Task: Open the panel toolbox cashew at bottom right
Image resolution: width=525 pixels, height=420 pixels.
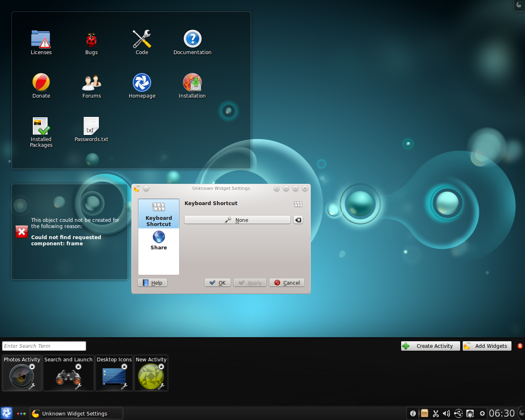Action: click(x=521, y=413)
